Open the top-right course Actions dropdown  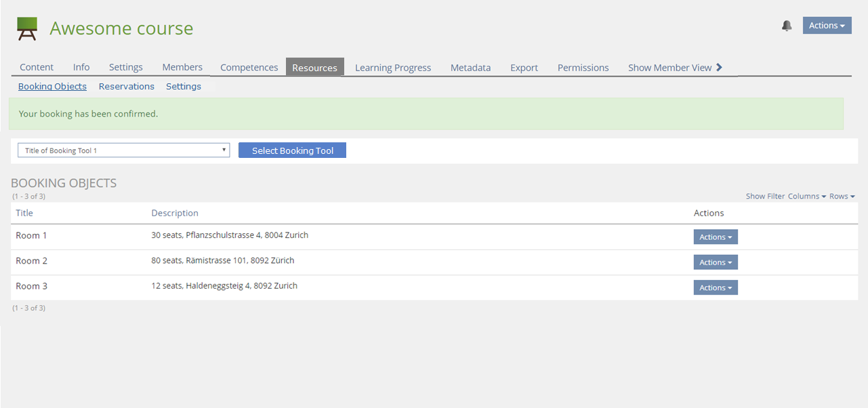coord(827,26)
